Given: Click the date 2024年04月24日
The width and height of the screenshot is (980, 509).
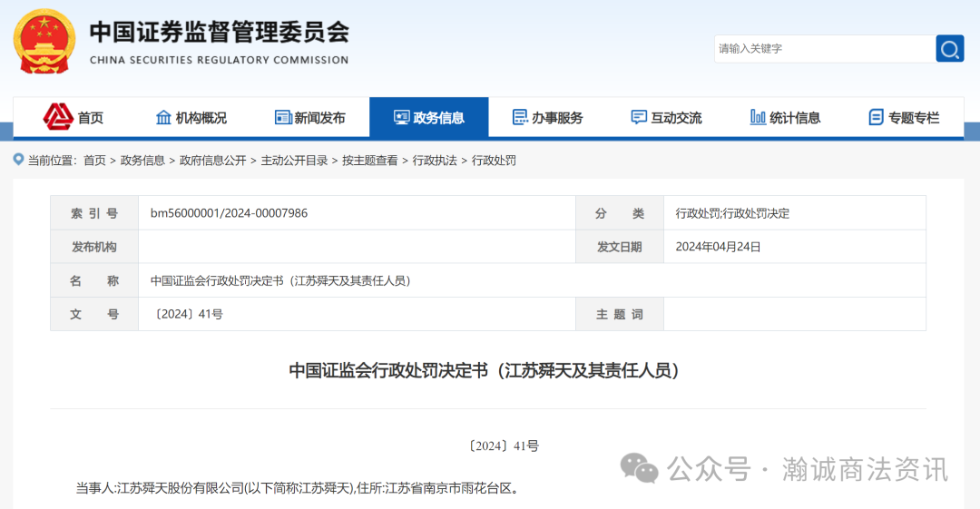Looking at the screenshot, I should pyautogui.click(x=718, y=247).
